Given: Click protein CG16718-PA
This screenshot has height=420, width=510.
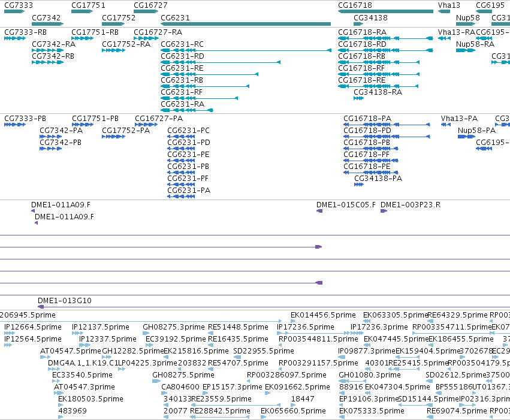Looking at the screenshot, I should [x=367, y=119].
